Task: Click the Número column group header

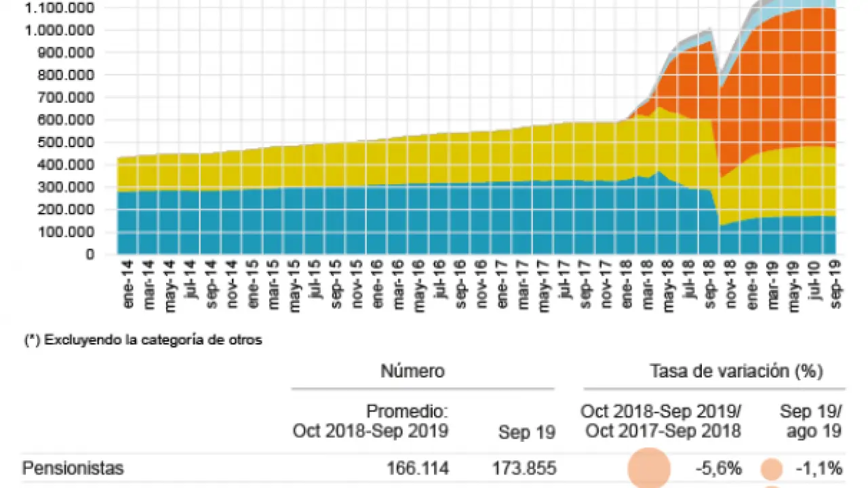Action: (412, 371)
